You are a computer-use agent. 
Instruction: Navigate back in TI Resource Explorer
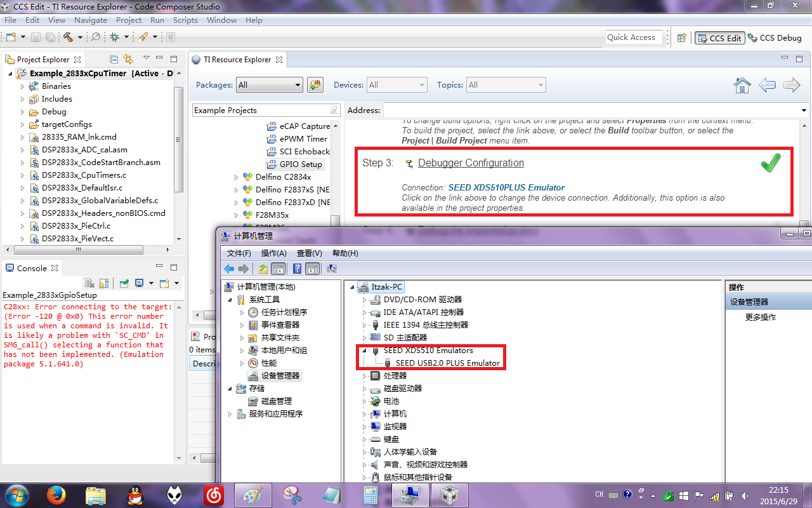767,85
